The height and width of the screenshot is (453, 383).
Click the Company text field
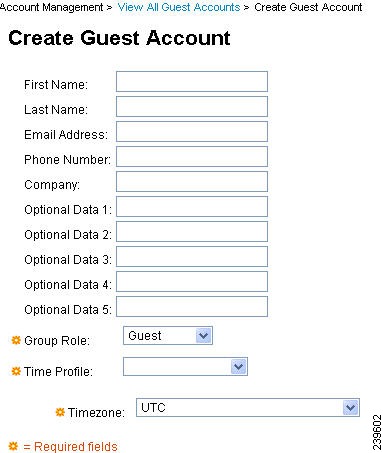192,182
